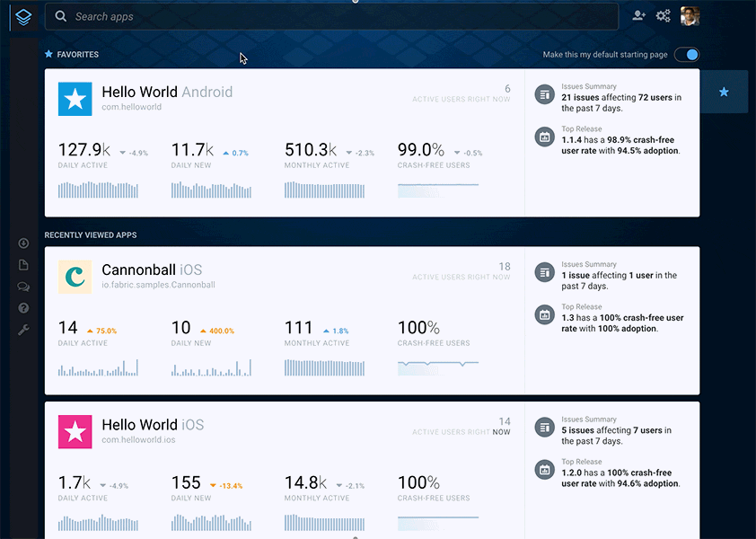
Task: Click 14.8k Monthly Active value
Action: pyautogui.click(x=305, y=482)
